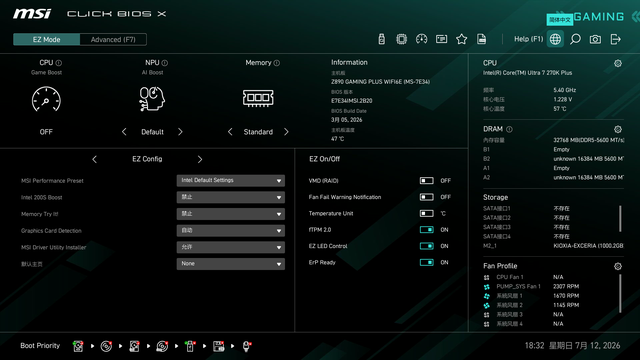Click the info icon next to CPU Game Boost
The image size is (640, 360).
[59, 63]
